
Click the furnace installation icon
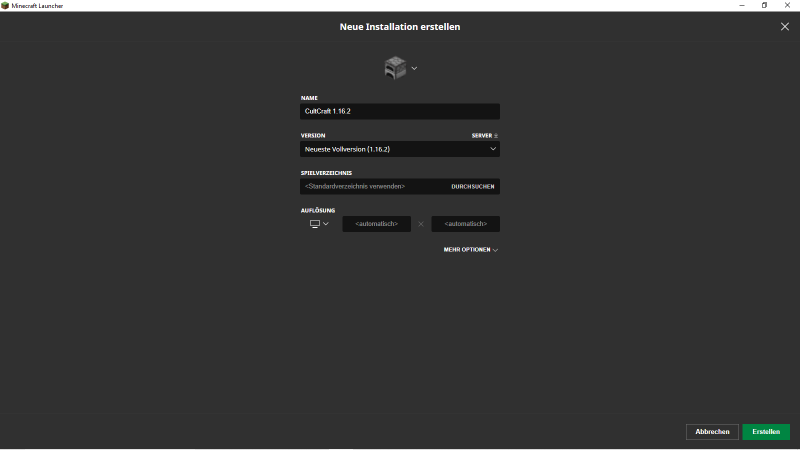pyautogui.click(x=394, y=67)
